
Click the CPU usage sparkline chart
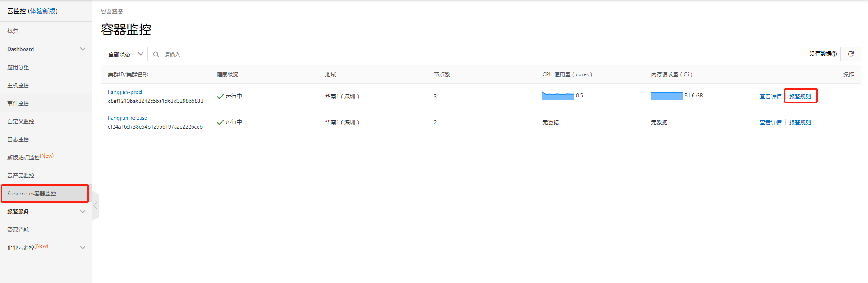click(x=558, y=96)
